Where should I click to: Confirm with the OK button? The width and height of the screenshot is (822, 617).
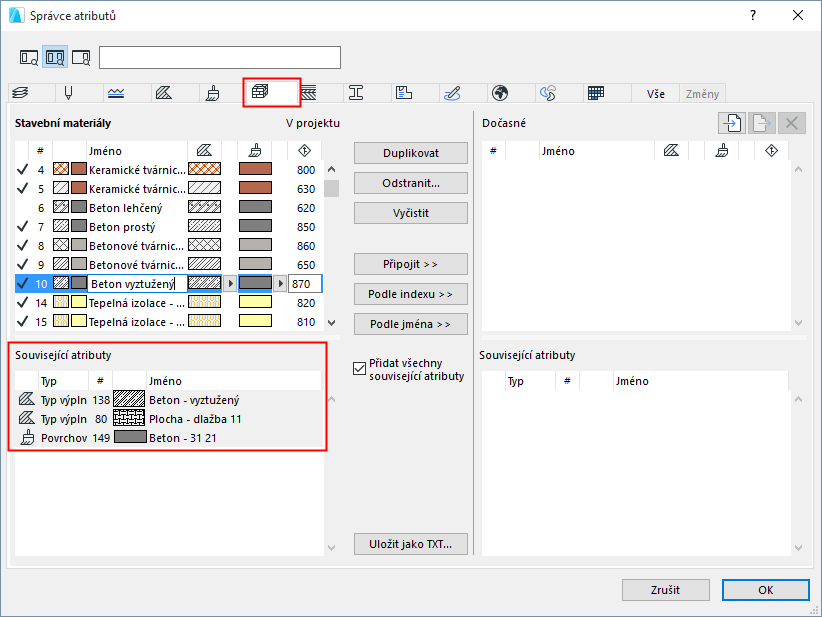pyautogui.click(x=765, y=590)
